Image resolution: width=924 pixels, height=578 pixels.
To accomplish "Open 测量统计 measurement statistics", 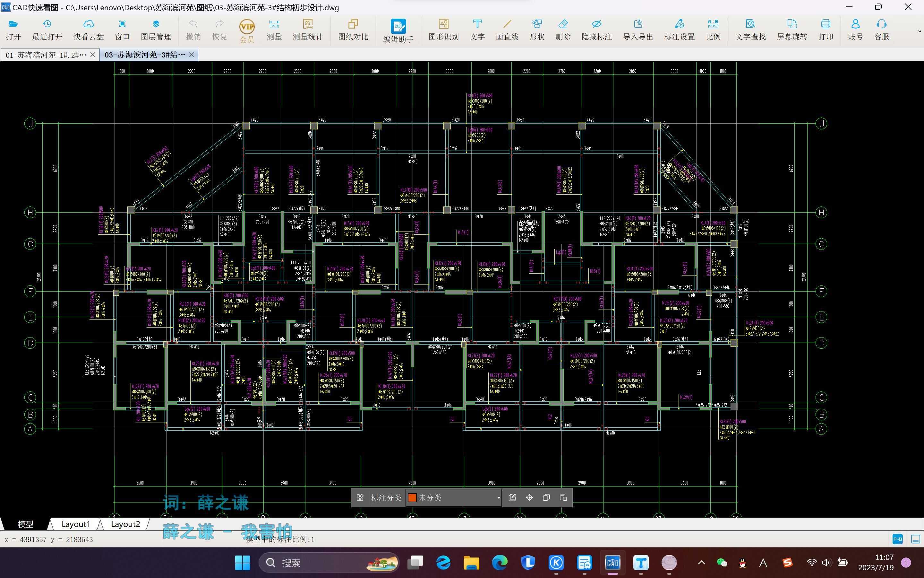I will tap(308, 30).
